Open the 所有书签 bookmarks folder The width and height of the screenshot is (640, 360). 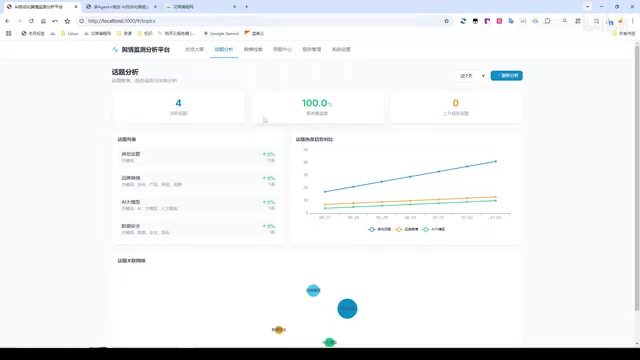624,33
